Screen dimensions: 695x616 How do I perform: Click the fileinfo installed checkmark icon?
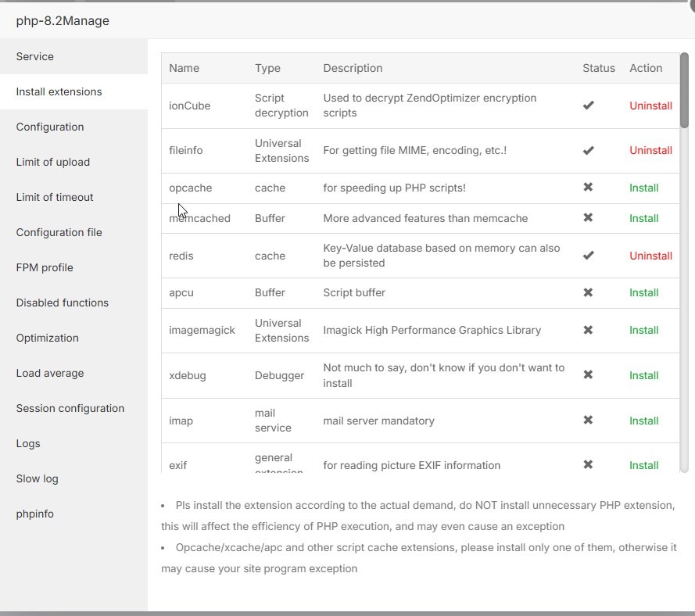[589, 150]
